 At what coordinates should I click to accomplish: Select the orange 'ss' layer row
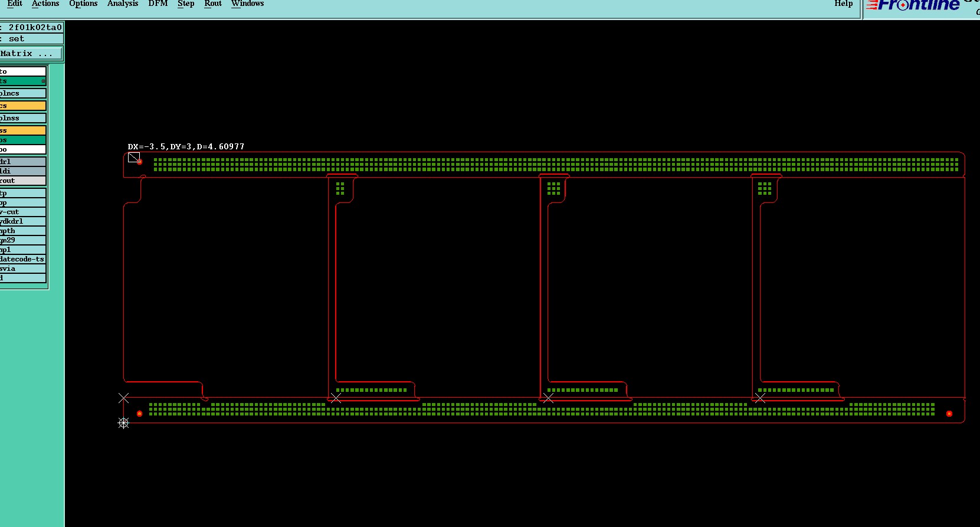pos(23,130)
